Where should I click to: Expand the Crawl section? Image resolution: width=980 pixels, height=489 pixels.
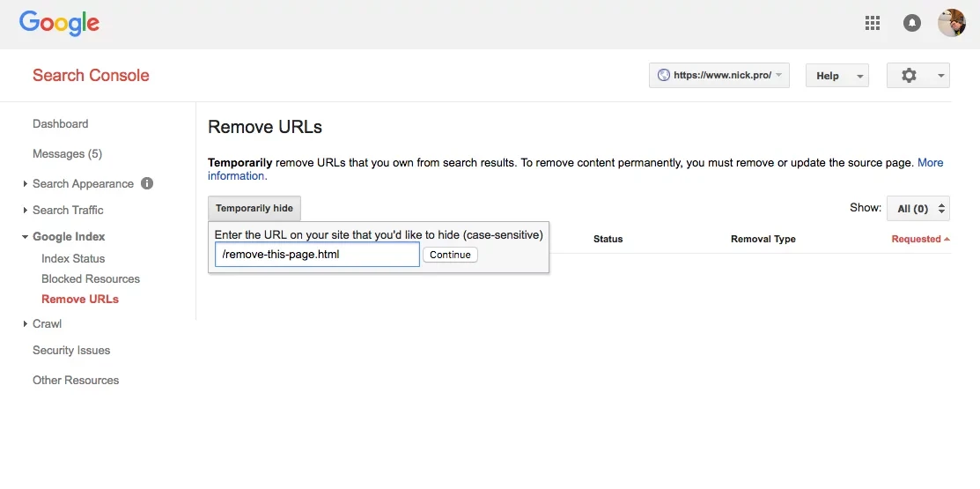click(x=47, y=323)
